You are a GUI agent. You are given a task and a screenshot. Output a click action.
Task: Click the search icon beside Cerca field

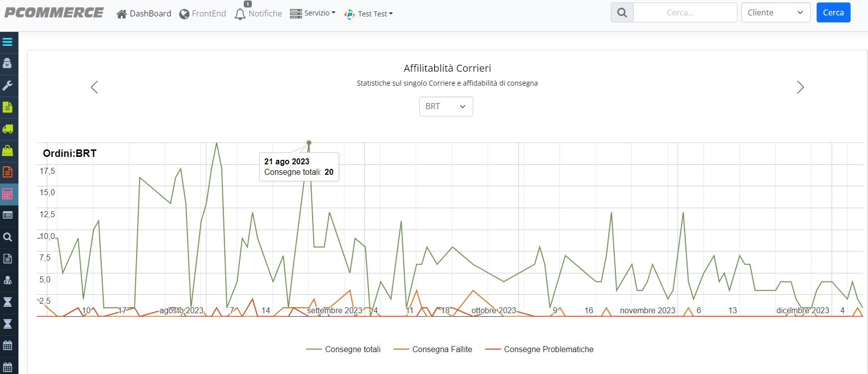click(x=622, y=12)
